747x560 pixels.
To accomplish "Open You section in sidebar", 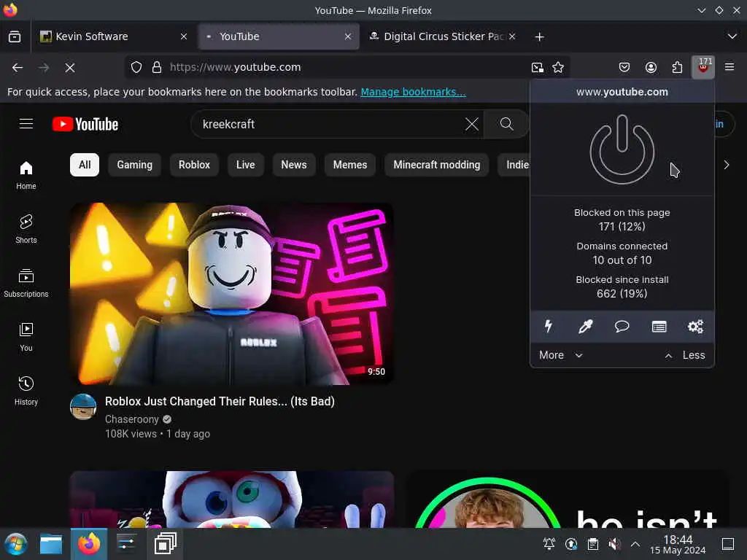I will (26, 337).
